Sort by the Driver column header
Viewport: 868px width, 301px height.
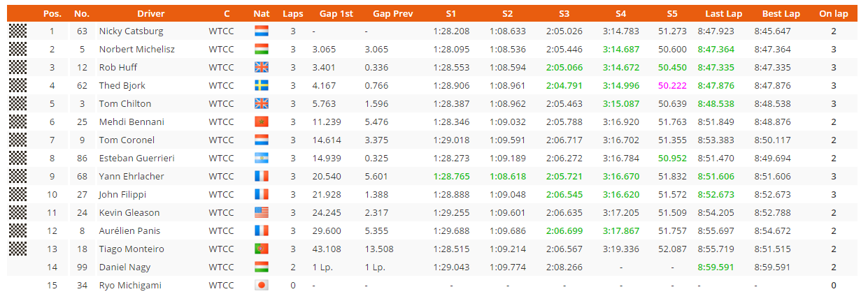click(x=151, y=14)
